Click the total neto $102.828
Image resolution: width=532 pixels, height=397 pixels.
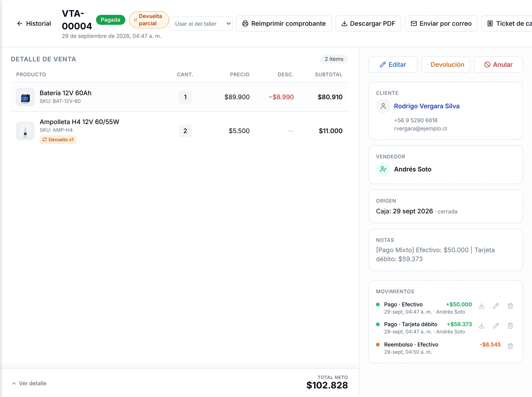tap(327, 385)
